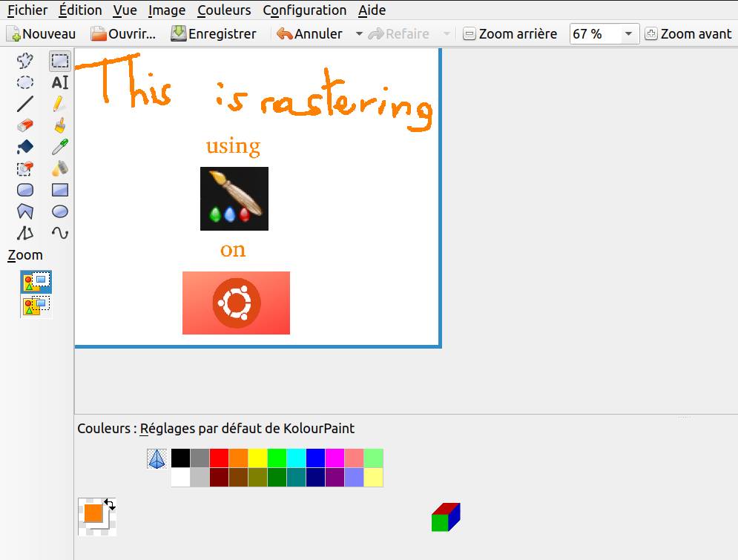This screenshot has width=738, height=560.
Task: Pick the teal palette swatch
Action: [x=297, y=477]
